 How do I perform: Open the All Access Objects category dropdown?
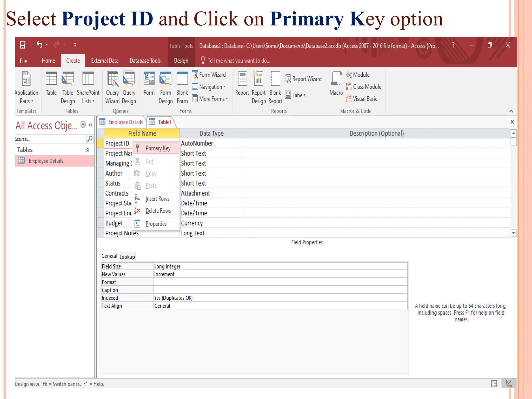tap(83, 125)
